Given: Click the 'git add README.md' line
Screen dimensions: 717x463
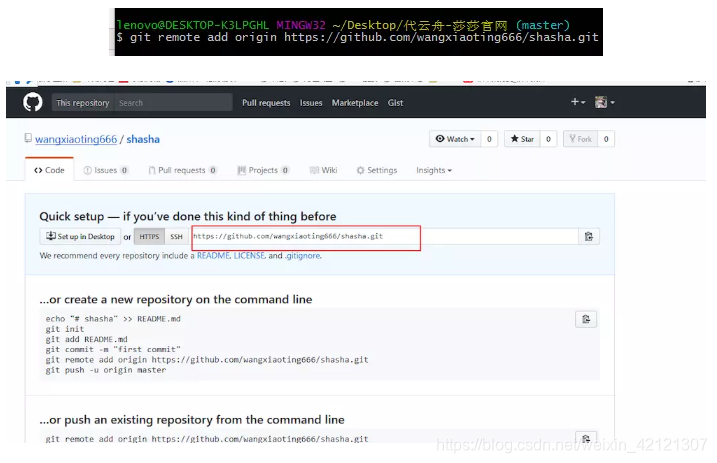Looking at the screenshot, I should point(86,339).
